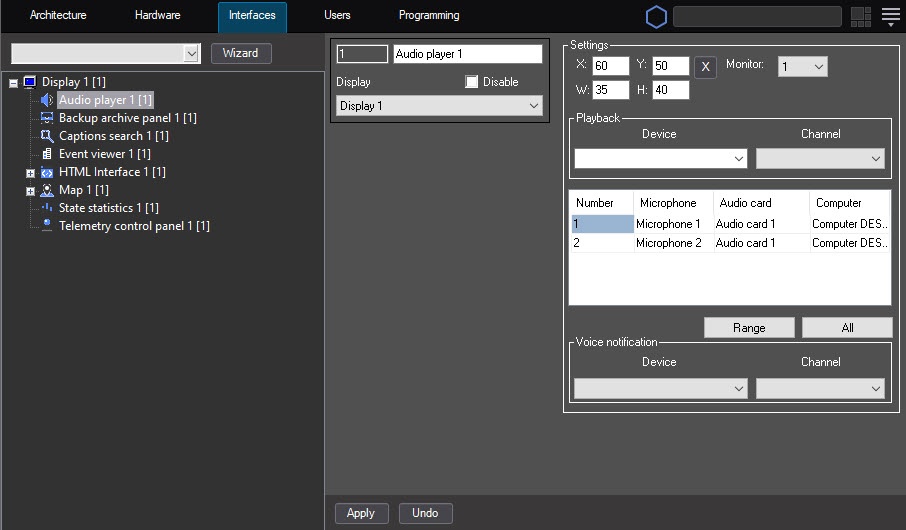Open the Playback Device dropdown
Screen dimensions: 906x530
[661, 159]
